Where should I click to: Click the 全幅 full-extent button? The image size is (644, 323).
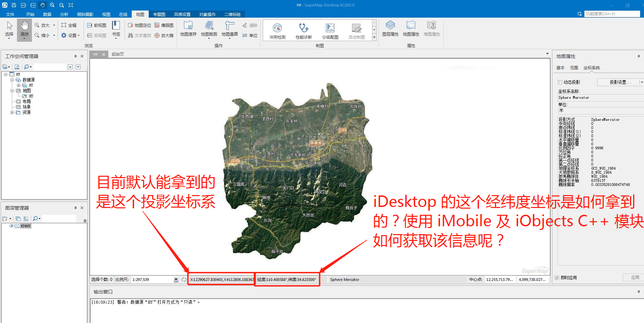(x=69, y=25)
